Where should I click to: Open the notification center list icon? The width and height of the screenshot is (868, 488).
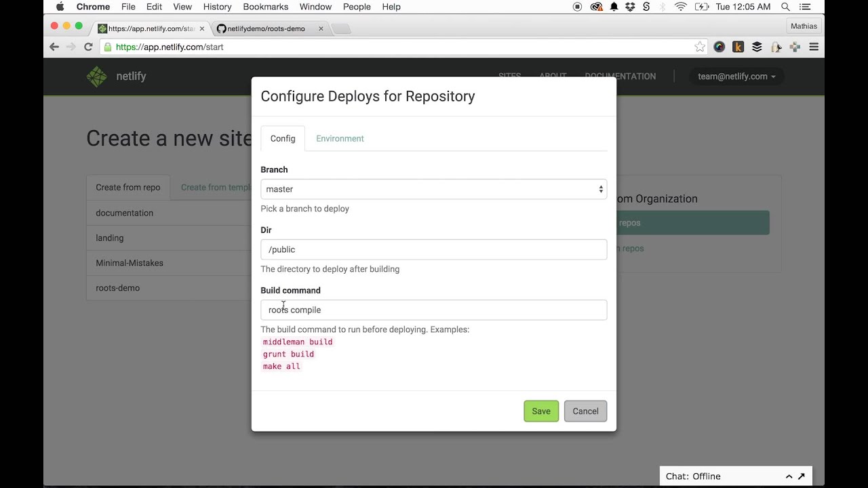[805, 7]
